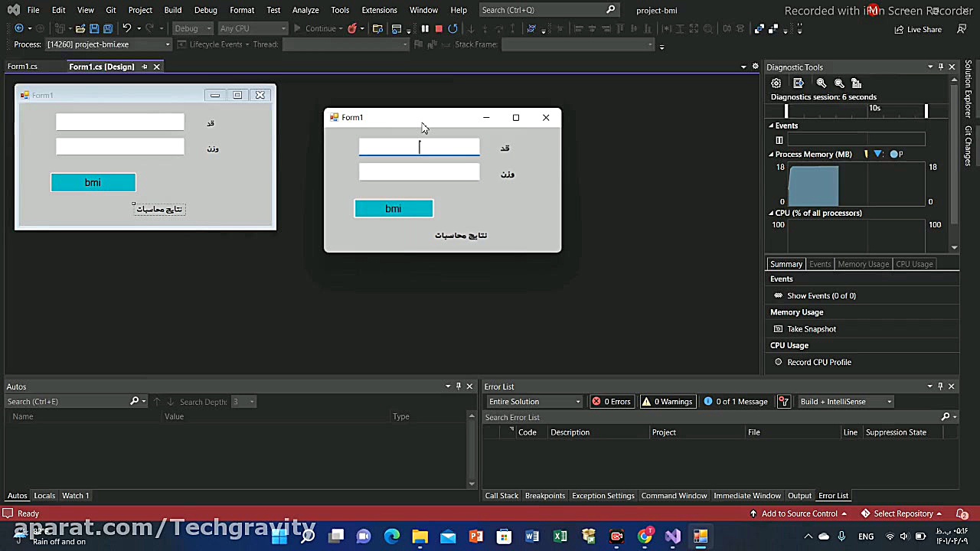980x551 pixels.
Task: Click the Save All icon
Action: click(108, 28)
